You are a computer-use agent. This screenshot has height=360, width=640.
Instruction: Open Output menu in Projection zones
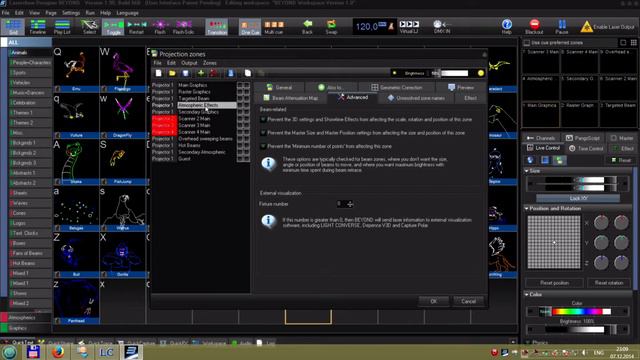(x=189, y=63)
